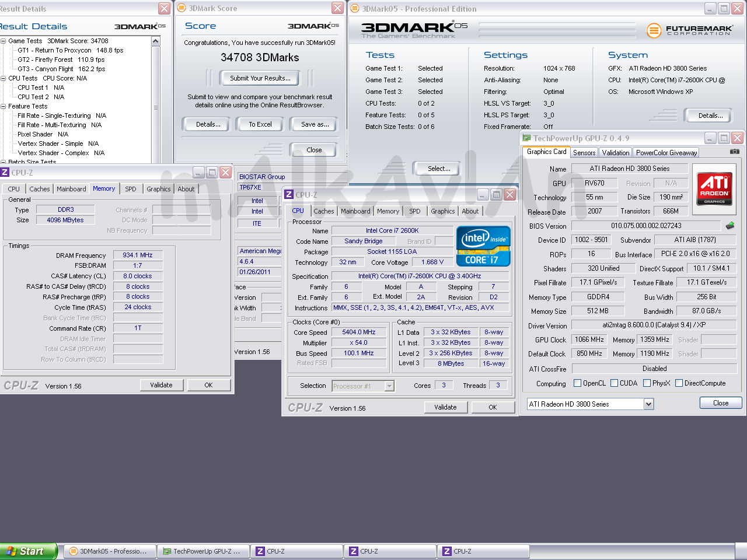Open 3DMark05 Professional from the taskbar
This screenshot has height=560, width=747.
point(110,551)
